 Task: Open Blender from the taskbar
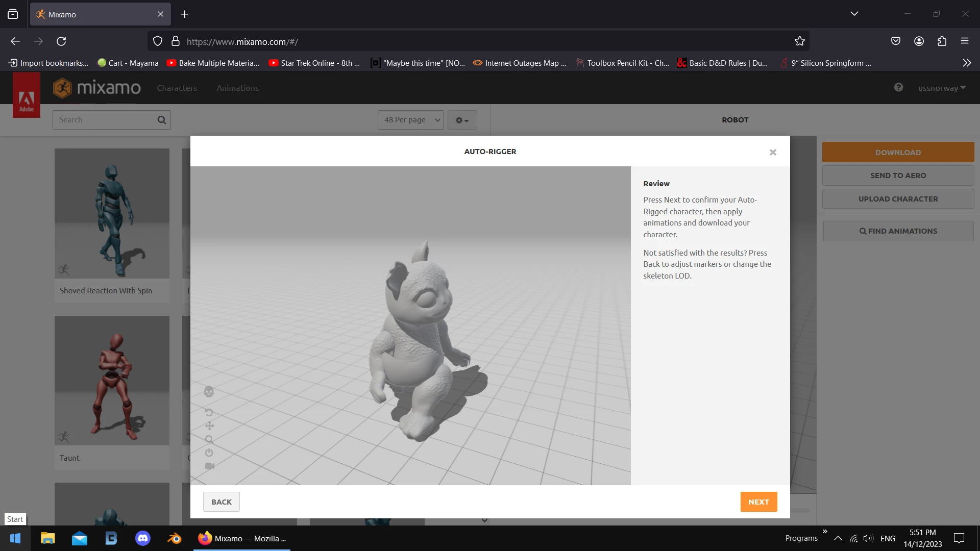point(174,539)
